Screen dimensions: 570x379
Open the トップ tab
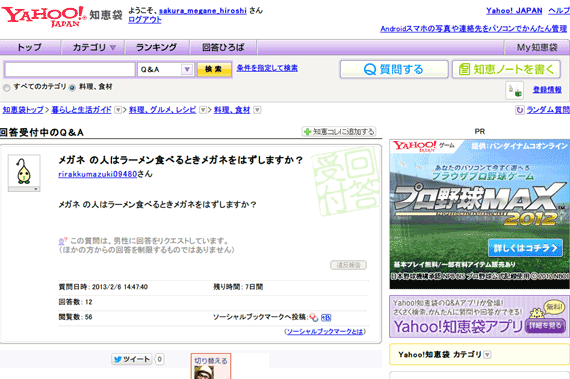(x=30, y=47)
